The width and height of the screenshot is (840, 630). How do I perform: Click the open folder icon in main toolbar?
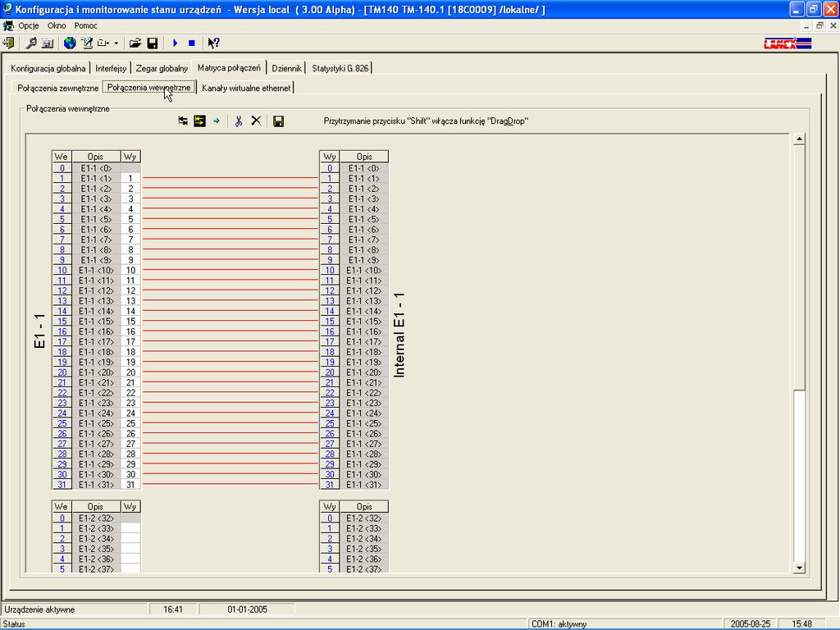click(135, 43)
